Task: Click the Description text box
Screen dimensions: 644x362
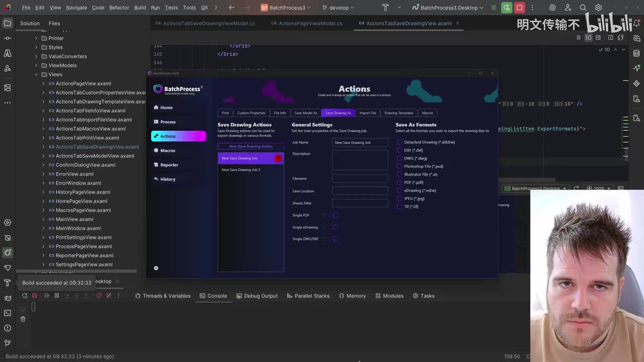Action: [360, 160]
